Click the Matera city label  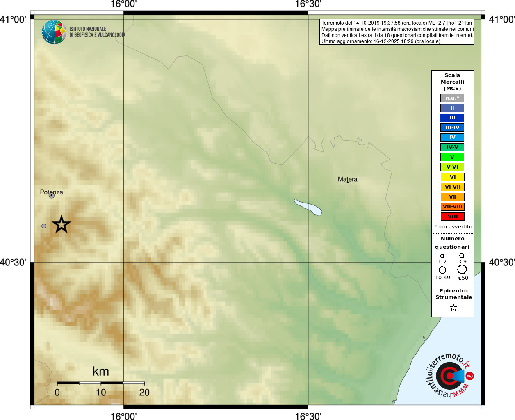[x=347, y=179]
